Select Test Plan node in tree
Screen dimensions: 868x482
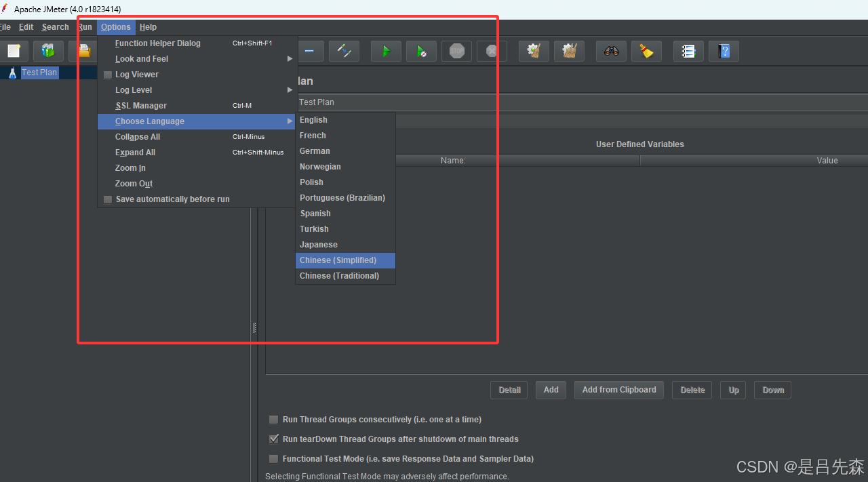pyautogui.click(x=39, y=73)
